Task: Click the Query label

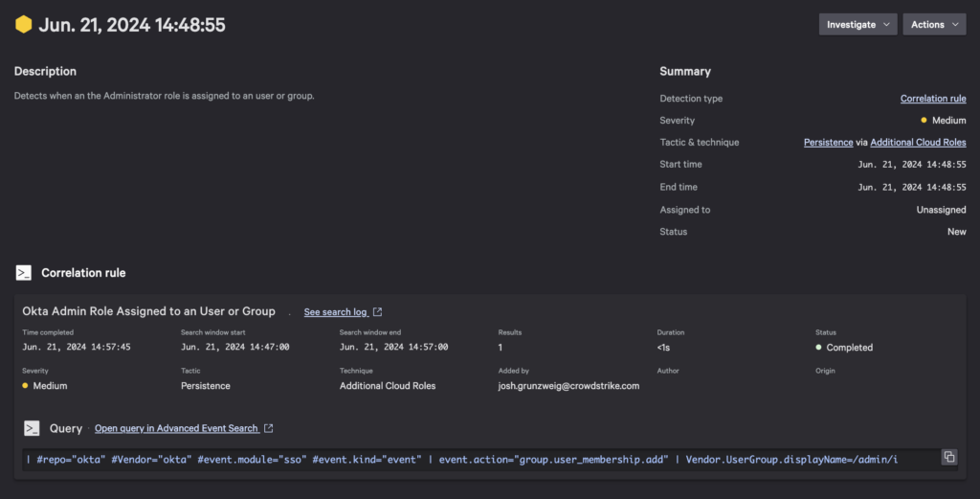Action: (x=66, y=428)
